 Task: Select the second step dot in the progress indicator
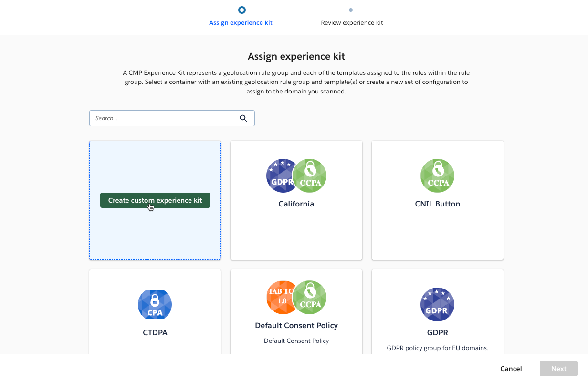351,10
